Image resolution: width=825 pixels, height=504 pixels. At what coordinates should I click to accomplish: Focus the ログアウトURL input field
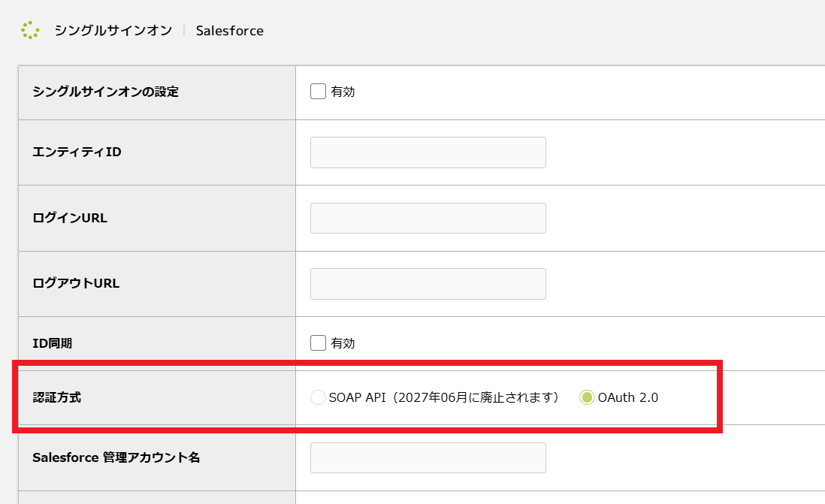coord(428,284)
